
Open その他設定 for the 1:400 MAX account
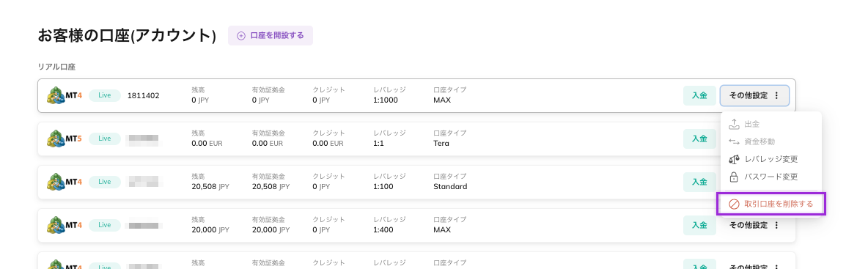point(754,225)
